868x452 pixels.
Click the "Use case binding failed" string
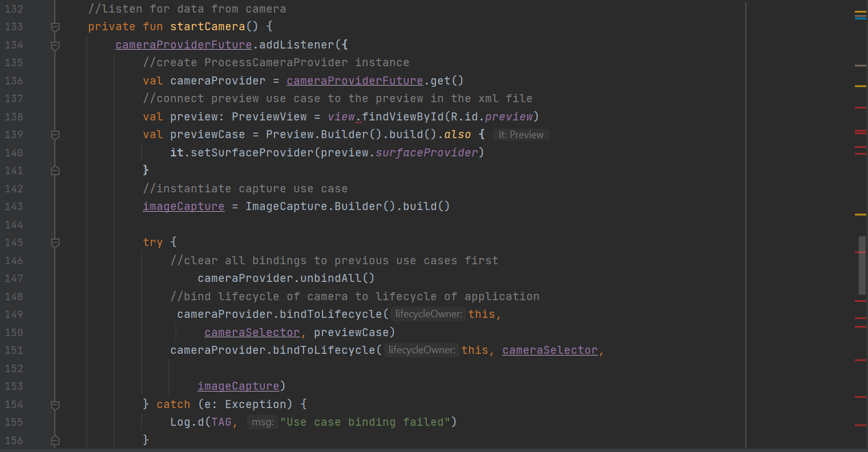pos(365,422)
